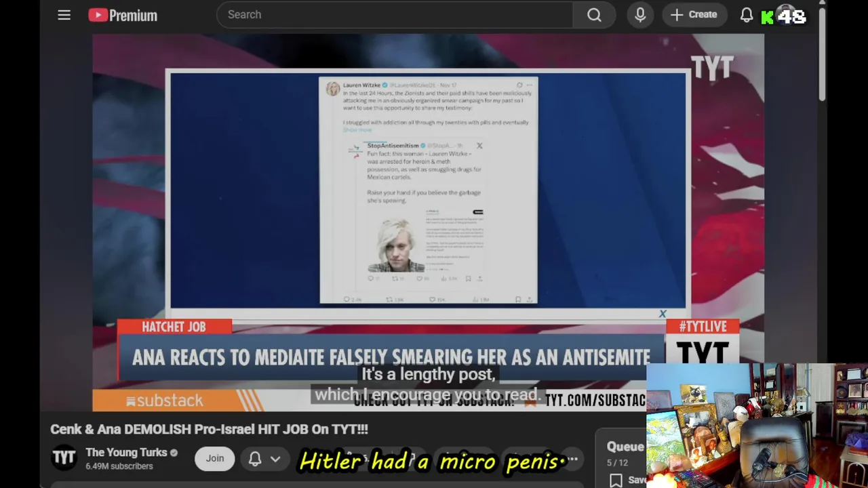Open the YouTube guide hamburger menu
Viewport: 868px width, 488px height.
64,15
